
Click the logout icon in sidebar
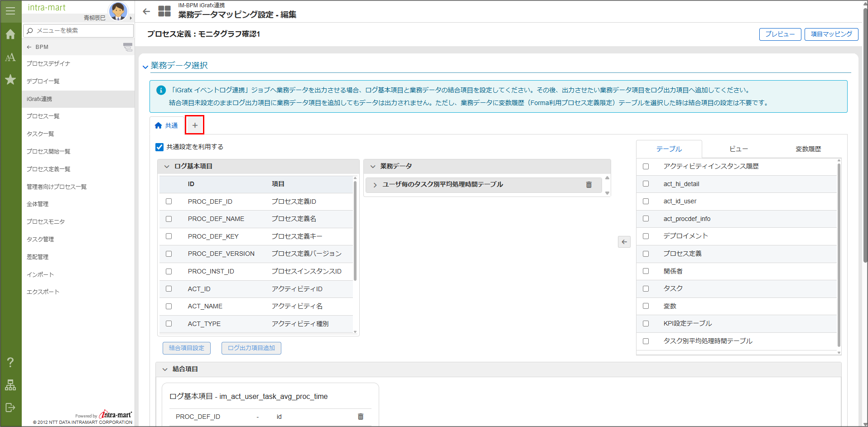tap(10, 408)
